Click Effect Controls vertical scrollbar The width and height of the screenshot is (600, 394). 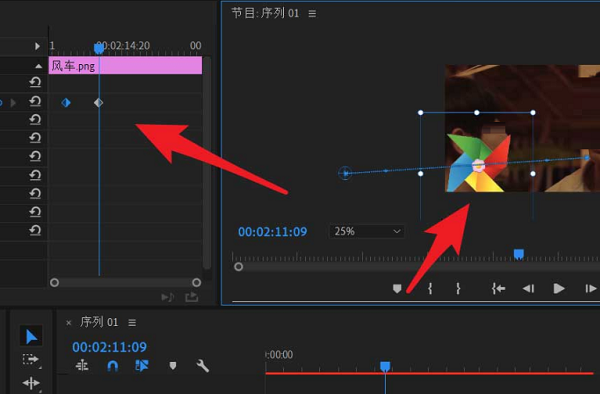click(x=207, y=164)
